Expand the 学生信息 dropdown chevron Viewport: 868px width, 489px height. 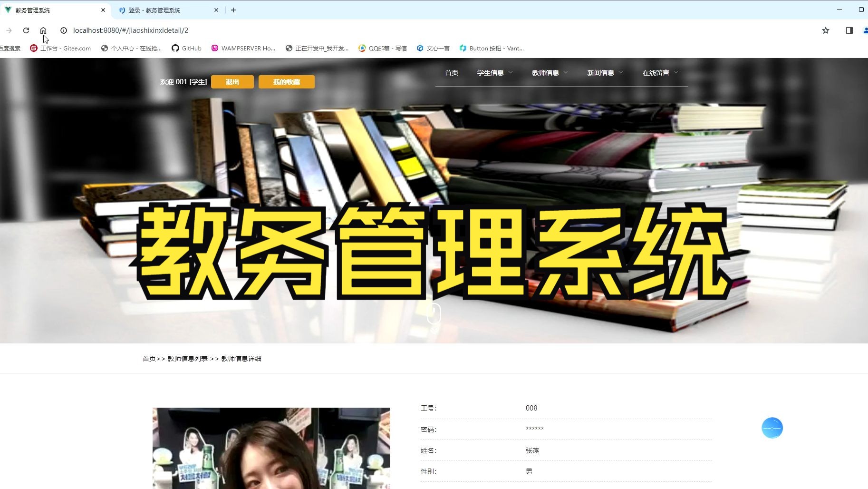pyautogui.click(x=511, y=73)
